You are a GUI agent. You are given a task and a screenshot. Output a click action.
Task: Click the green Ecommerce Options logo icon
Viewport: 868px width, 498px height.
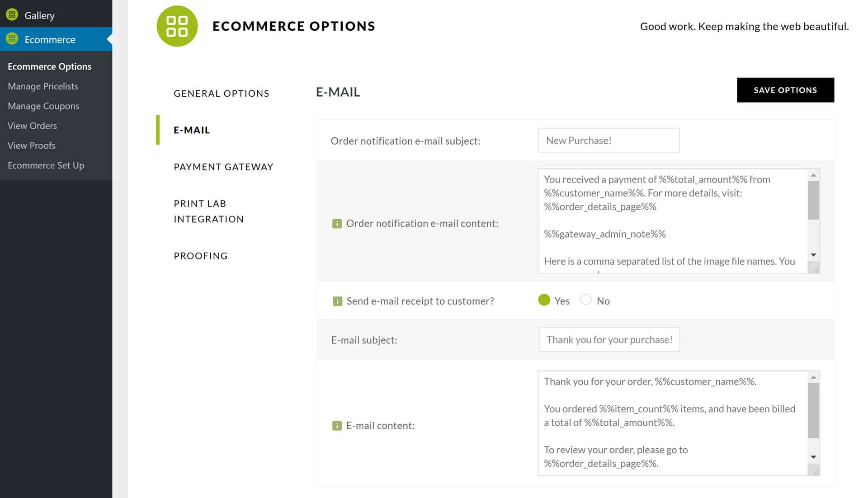(x=177, y=26)
